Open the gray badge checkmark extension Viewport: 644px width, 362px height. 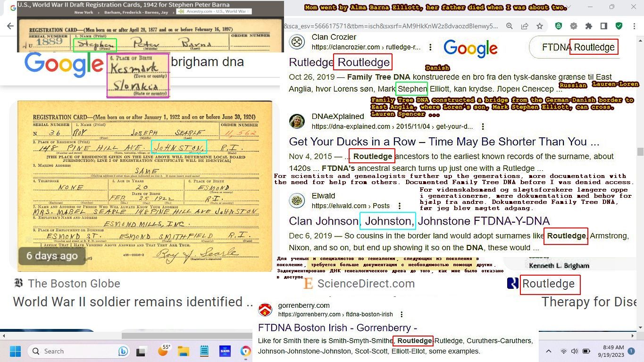click(x=573, y=26)
